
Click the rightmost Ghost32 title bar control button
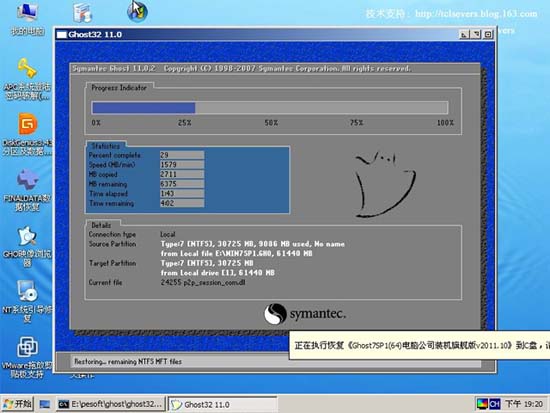click(x=488, y=34)
